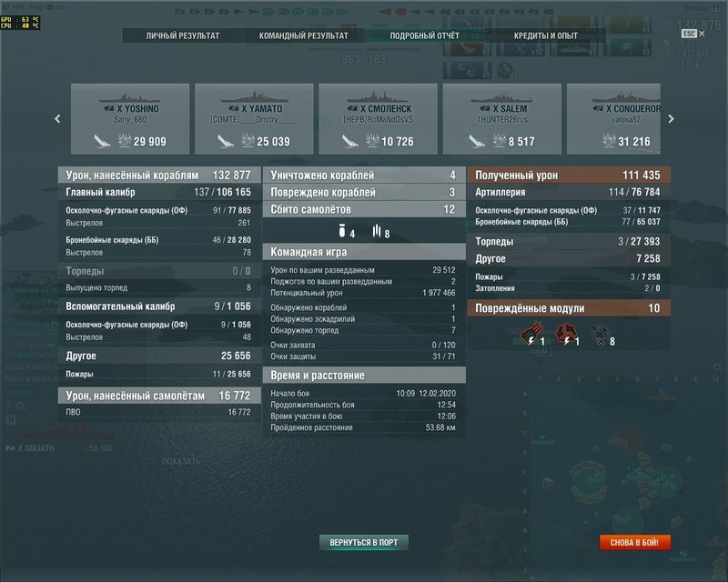
Task: Click the Снова в бой! button
Action: 634,542
